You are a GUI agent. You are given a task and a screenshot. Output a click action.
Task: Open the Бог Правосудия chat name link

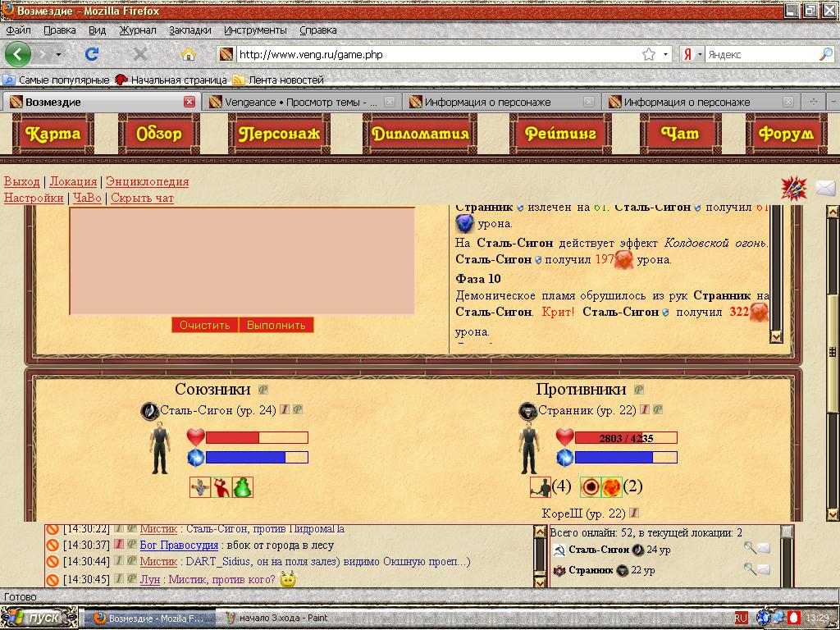(x=179, y=546)
